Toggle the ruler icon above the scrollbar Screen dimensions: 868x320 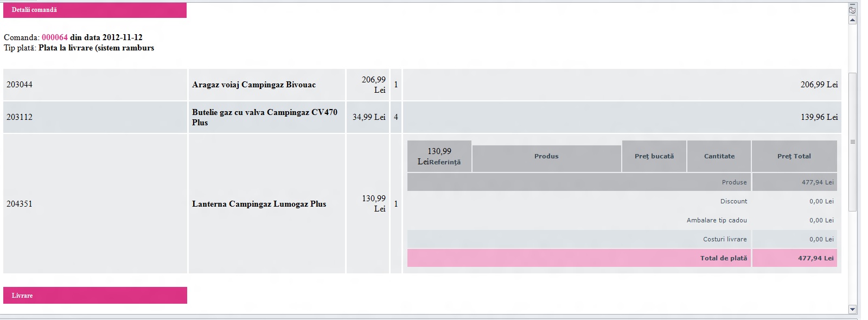point(852,10)
